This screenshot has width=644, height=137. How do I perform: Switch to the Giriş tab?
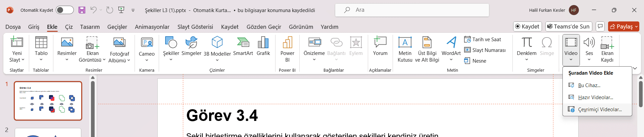click(x=34, y=27)
